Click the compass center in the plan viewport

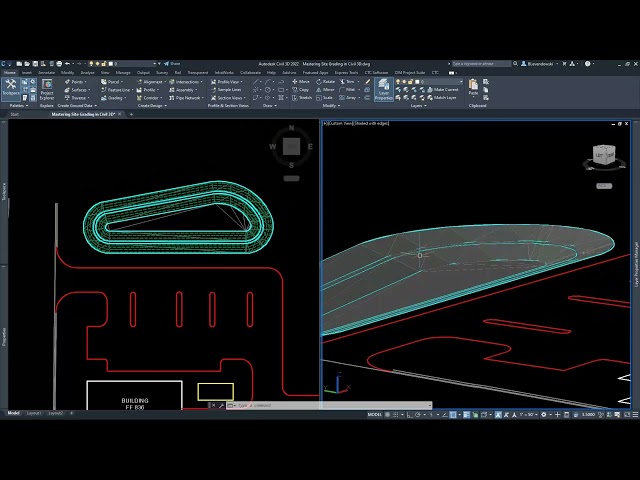point(291,146)
